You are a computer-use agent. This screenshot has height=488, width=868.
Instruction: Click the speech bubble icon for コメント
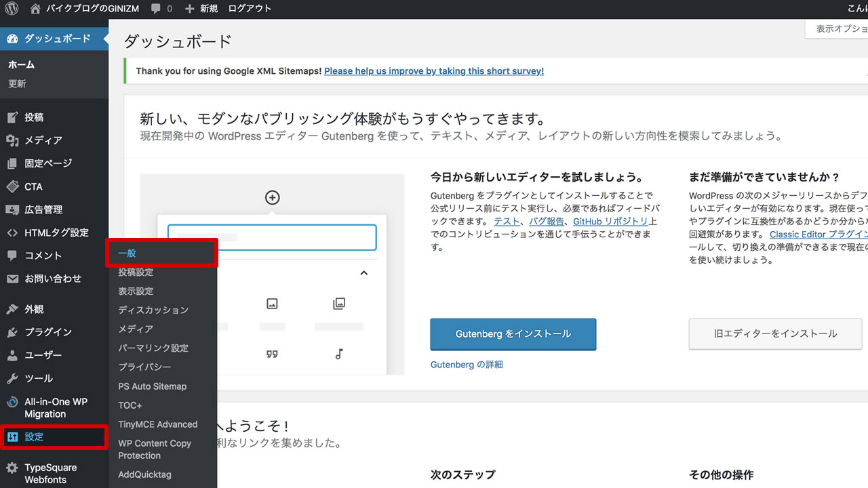click(12, 256)
